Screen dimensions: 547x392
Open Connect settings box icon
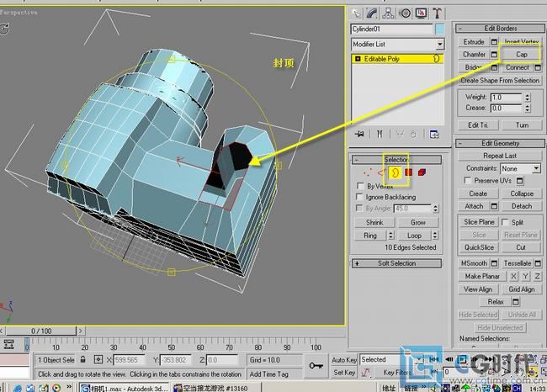(x=538, y=67)
